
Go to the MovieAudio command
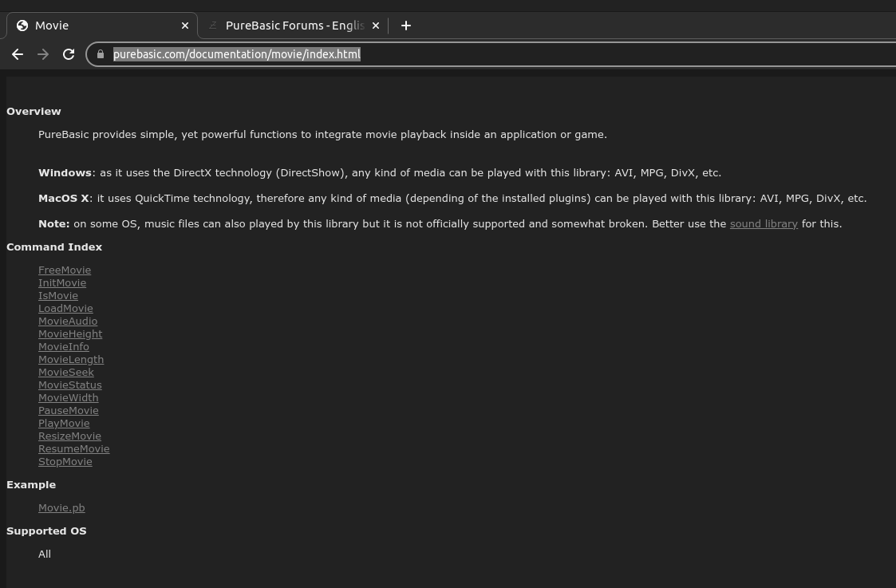point(68,322)
